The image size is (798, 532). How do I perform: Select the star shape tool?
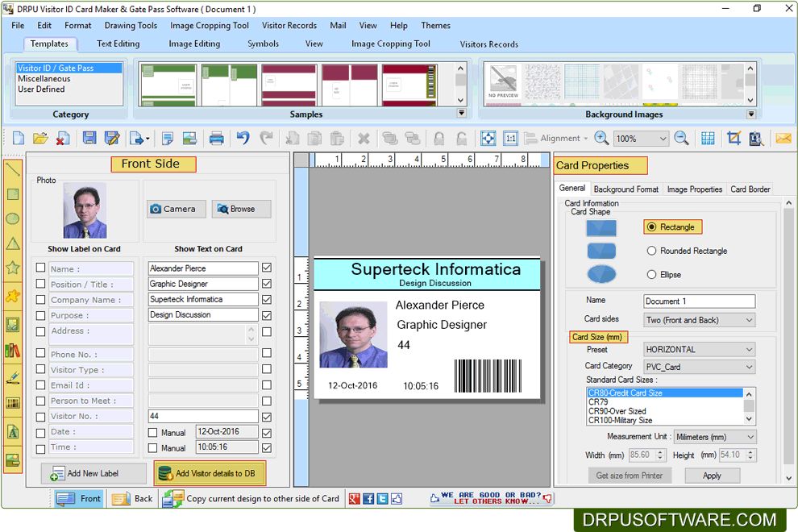point(13,268)
